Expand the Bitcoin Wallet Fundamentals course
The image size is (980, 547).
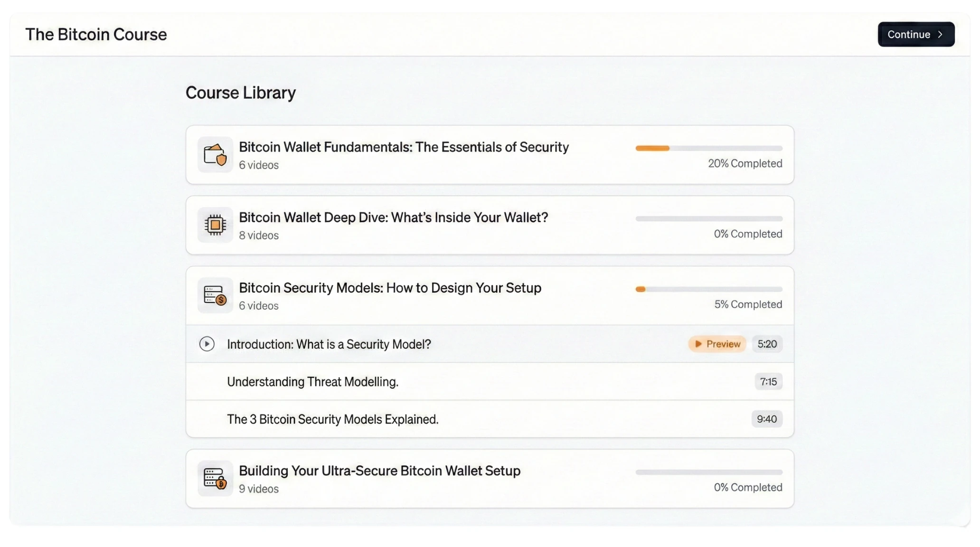pyautogui.click(x=404, y=147)
